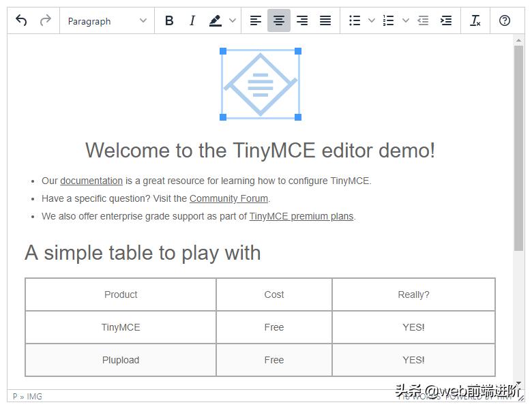
Task: Click the Welcome to TinyMCE heading
Action: click(x=261, y=150)
